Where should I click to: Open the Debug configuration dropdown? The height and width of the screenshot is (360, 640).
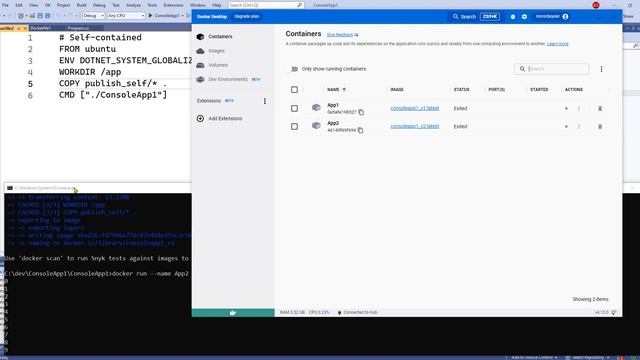point(93,16)
